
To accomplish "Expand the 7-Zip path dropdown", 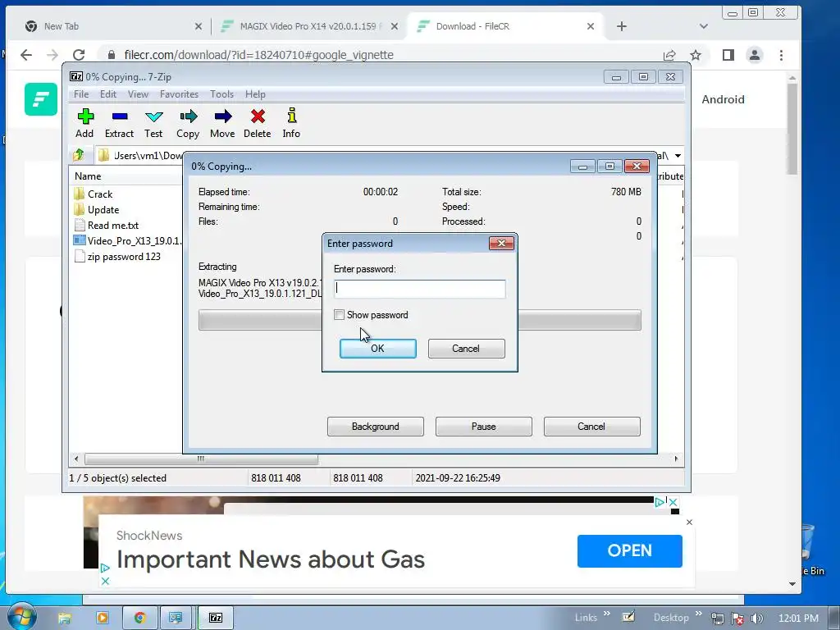I will pos(678,155).
